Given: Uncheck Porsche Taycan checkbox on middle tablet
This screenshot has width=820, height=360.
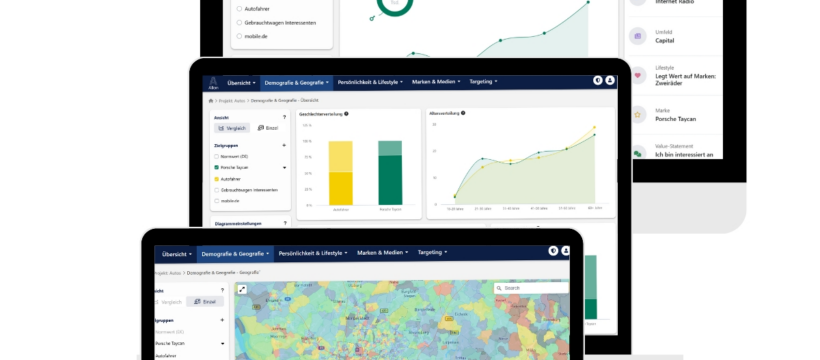Looking at the screenshot, I should pyautogui.click(x=217, y=167).
